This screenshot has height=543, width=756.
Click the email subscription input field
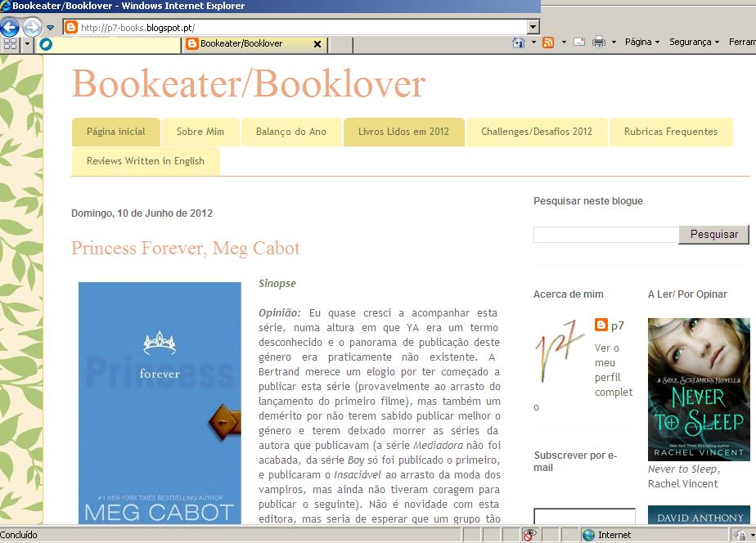point(584,516)
